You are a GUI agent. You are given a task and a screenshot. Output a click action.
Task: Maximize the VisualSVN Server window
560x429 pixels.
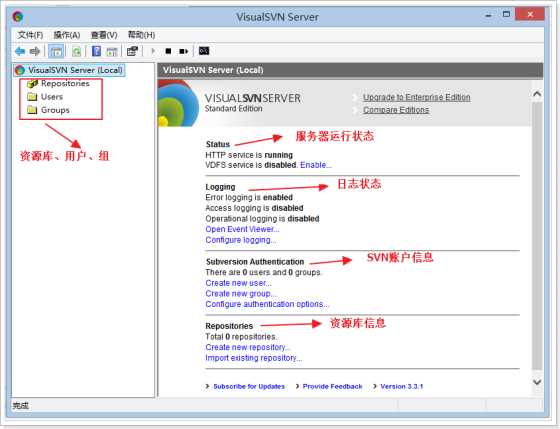point(506,15)
